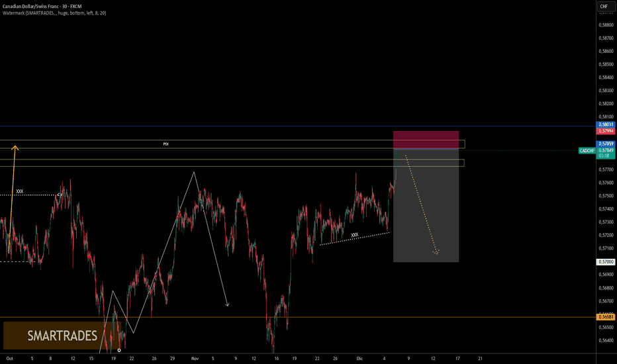617x364 pixels.
Task: Click the Oct label on time axis
Action: [x=10, y=359]
